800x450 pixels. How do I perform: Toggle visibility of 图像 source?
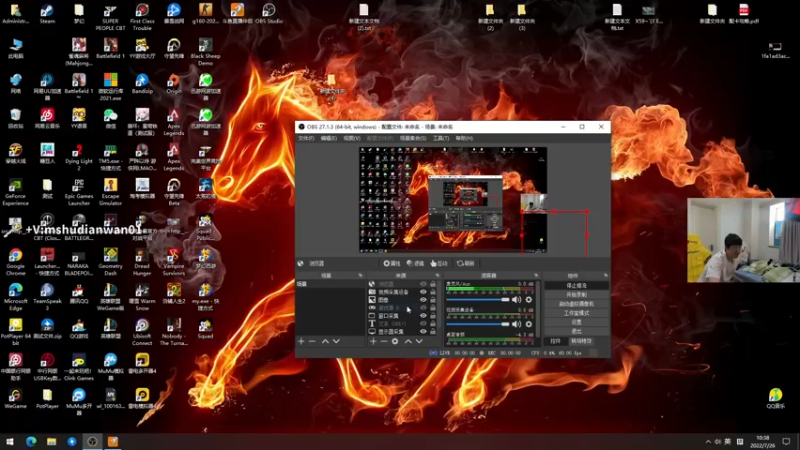tap(423, 300)
